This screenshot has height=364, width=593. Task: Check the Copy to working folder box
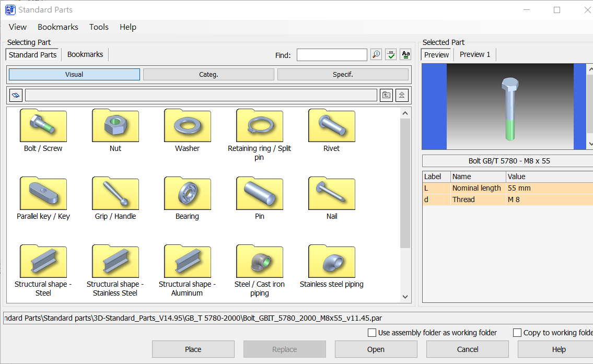517,333
